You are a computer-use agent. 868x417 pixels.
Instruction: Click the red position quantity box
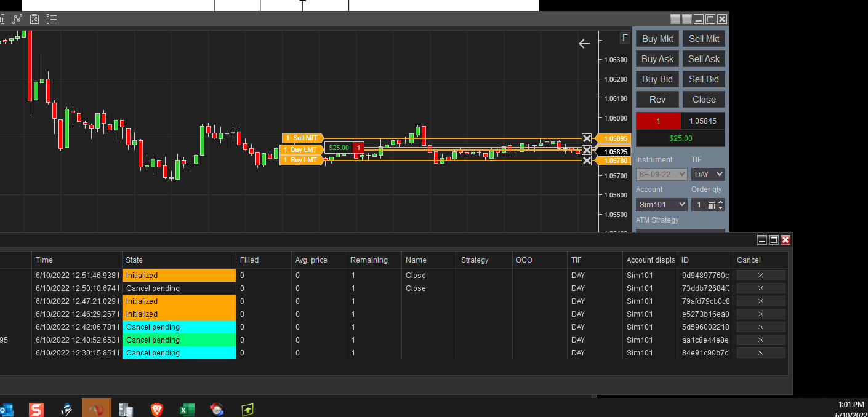[658, 121]
